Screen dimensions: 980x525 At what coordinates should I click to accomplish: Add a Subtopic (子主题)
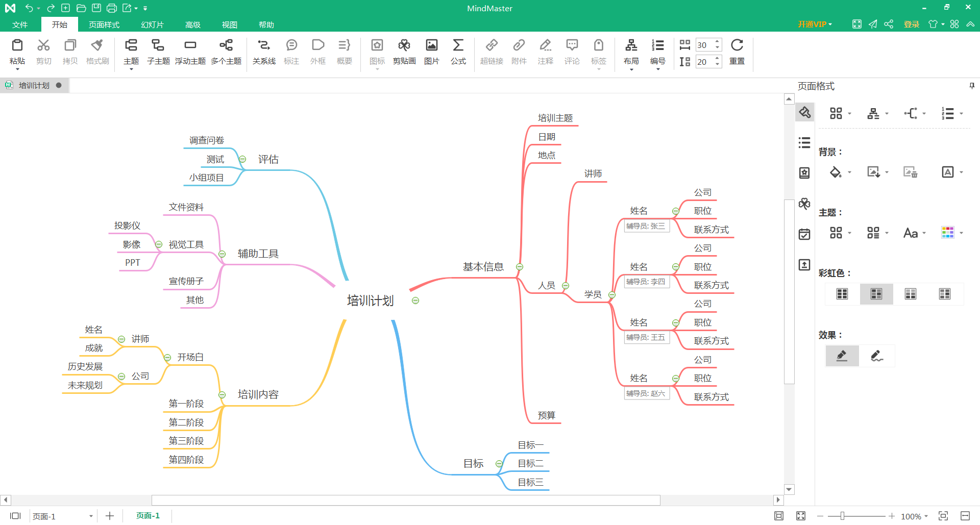coord(158,52)
